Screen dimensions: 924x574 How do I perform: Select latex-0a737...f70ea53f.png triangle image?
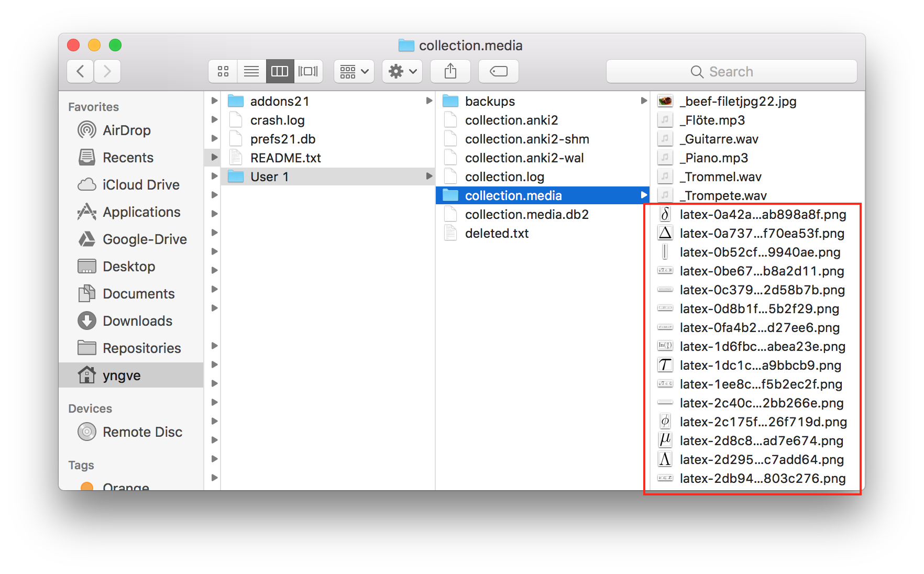pyautogui.click(x=757, y=233)
